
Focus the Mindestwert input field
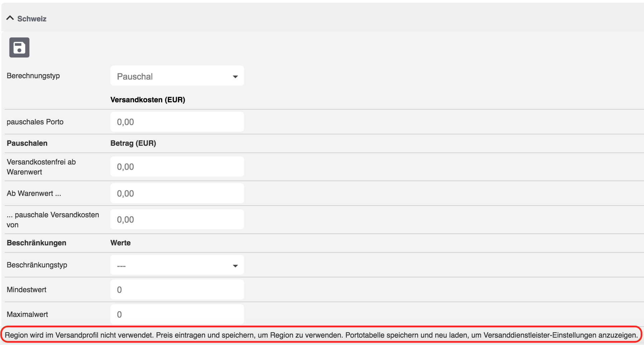pyautogui.click(x=177, y=290)
